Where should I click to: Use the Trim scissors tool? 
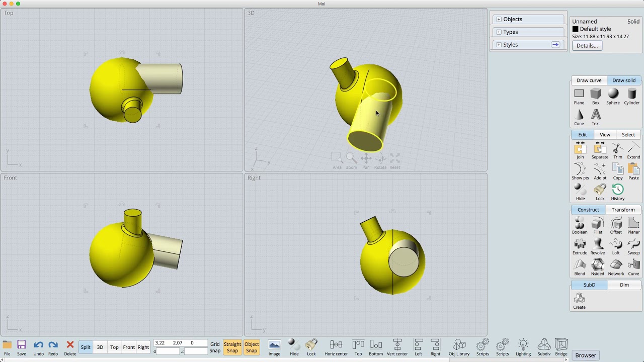(618, 151)
